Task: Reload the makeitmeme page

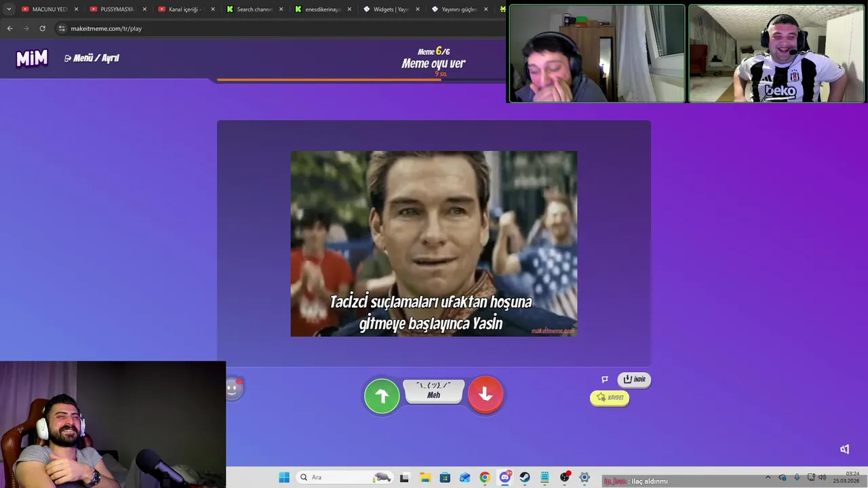Action: (42, 28)
